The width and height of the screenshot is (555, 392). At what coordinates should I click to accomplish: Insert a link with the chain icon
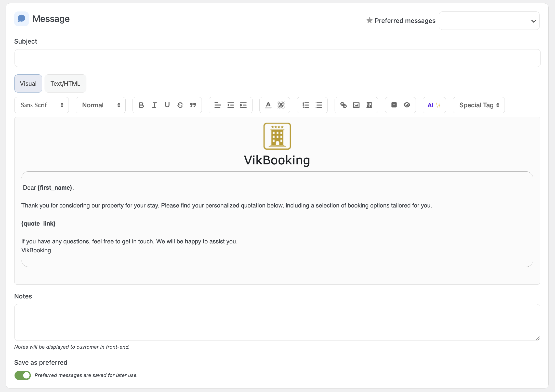click(x=343, y=105)
